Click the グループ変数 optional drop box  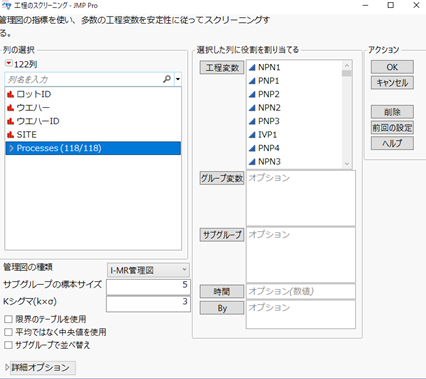click(x=301, y=198)
